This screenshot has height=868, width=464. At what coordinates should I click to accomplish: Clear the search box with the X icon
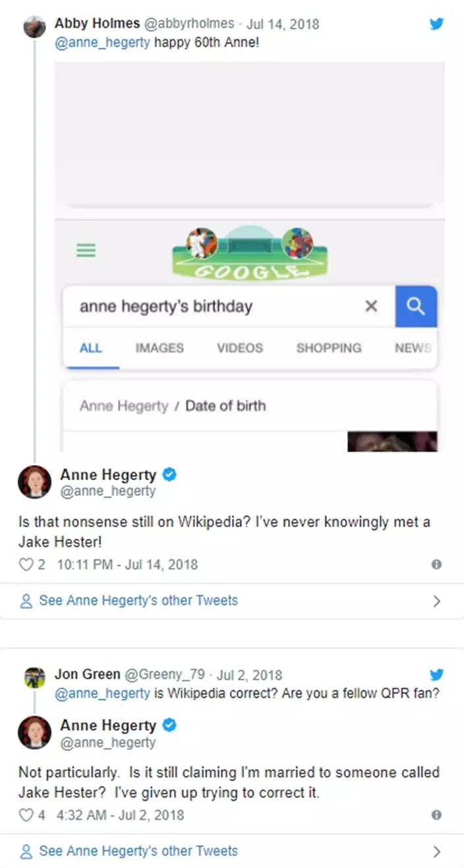pos(371,306)
